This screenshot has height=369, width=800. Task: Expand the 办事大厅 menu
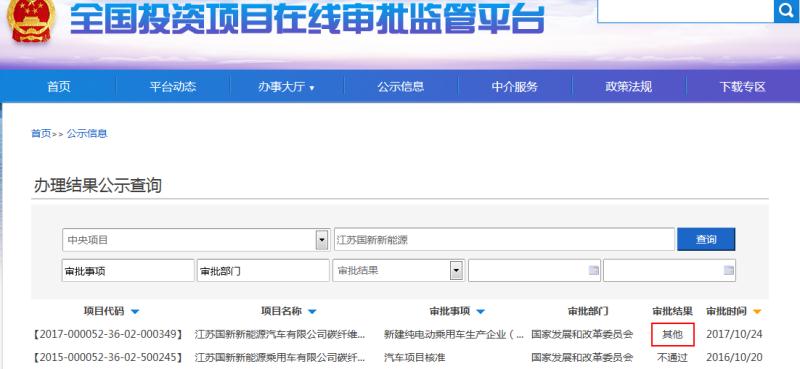tap(286, 87)
